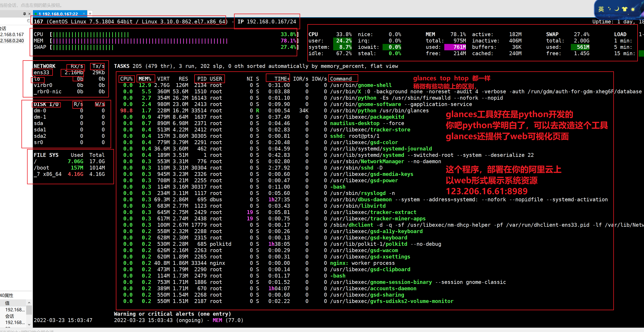This screenshot has width=644, height=332.
Task: Click the properties scrollbar down arrow
Action: coord(29,325)
